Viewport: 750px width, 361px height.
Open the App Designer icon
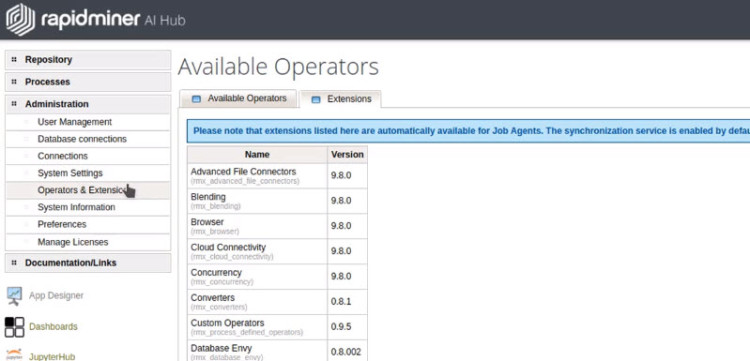(14, 296)
